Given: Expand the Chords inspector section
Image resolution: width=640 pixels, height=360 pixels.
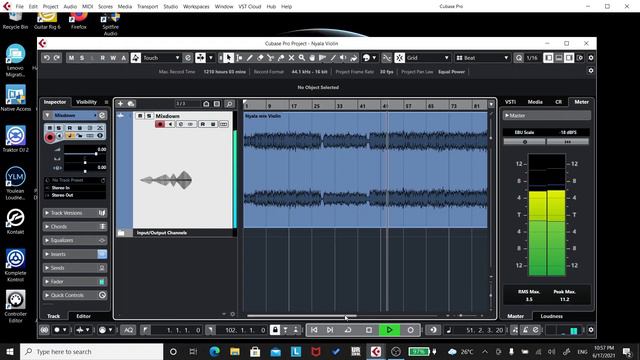Looking at the screenshot, I should 74,227.
